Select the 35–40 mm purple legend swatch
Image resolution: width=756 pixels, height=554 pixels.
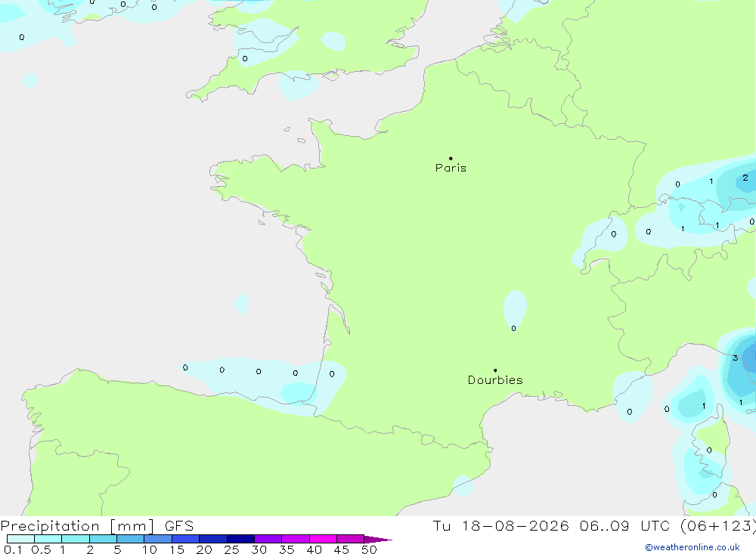[296, 539]
